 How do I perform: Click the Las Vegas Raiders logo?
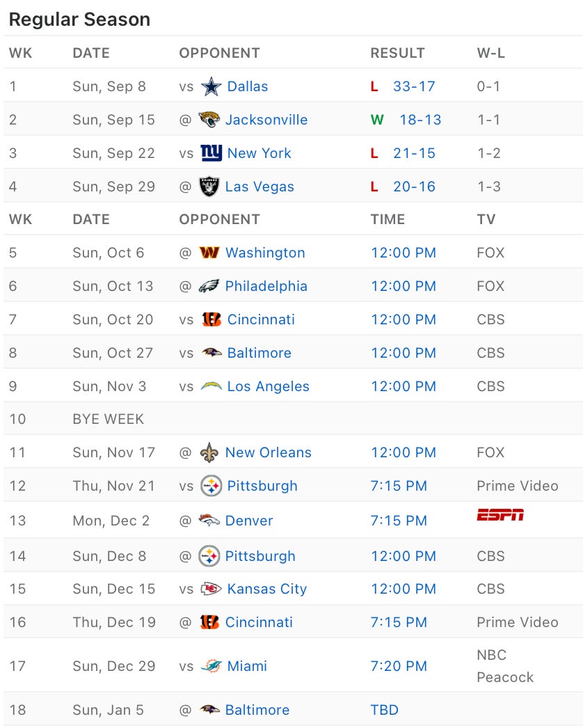(209, 187)
